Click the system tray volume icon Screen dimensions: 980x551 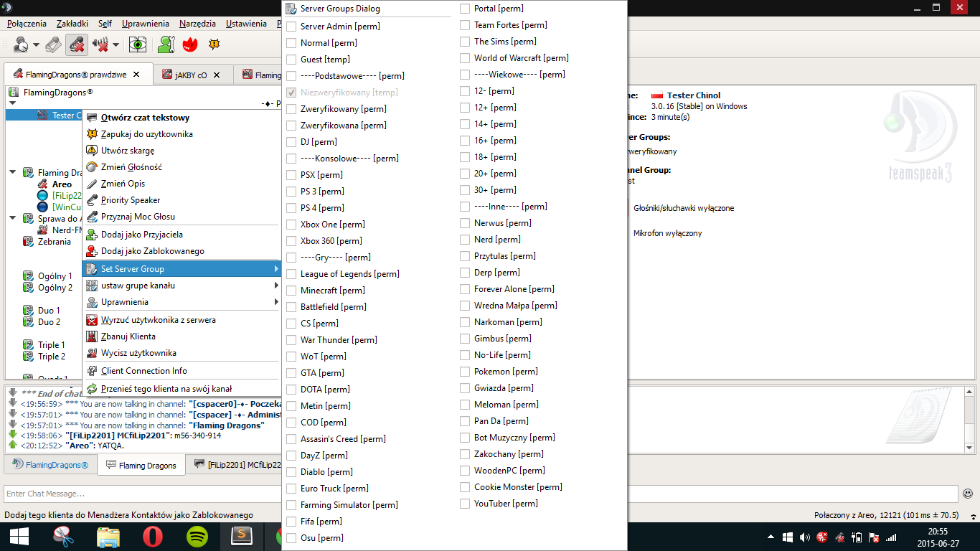tap(804, 537)
